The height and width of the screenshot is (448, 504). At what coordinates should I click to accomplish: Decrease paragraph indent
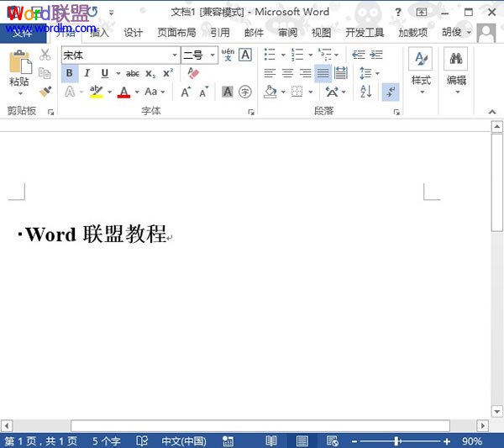(x=358, y=55)
